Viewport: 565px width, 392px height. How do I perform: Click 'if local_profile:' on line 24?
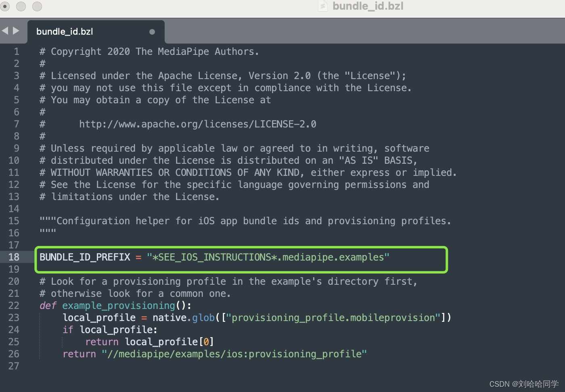point(110,330)
